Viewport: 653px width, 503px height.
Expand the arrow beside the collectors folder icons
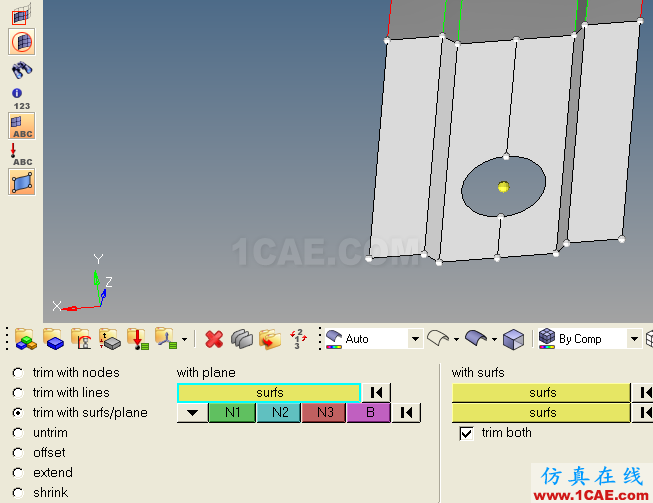[184, 339]
